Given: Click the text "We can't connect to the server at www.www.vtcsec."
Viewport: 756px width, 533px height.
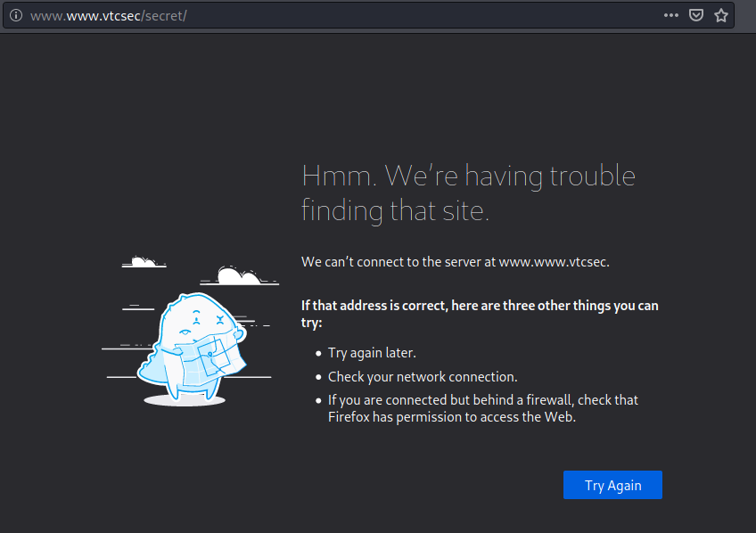Looking at the screenshot, I should coord(456,262).
